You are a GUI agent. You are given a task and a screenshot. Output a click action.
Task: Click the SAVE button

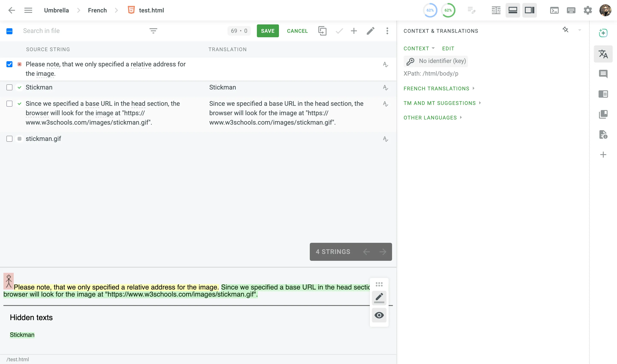(268, 31)
